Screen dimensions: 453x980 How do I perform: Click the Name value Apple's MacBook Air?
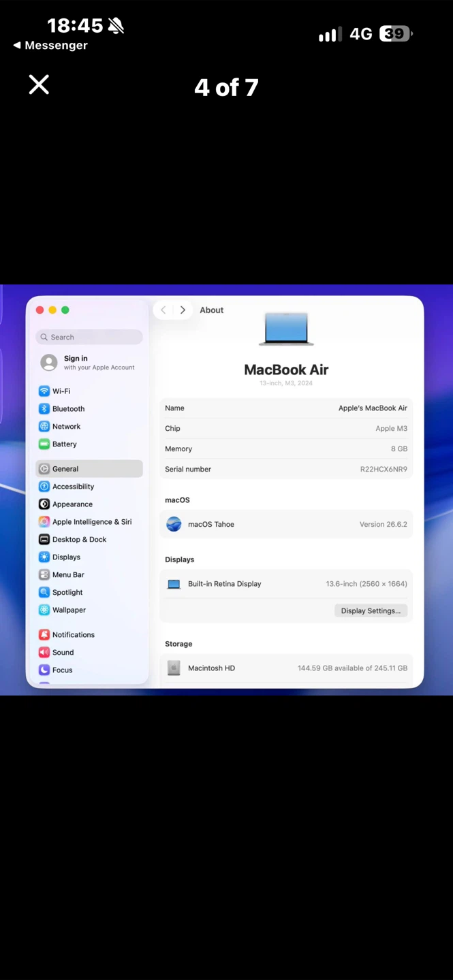click(x=373, y=408)
